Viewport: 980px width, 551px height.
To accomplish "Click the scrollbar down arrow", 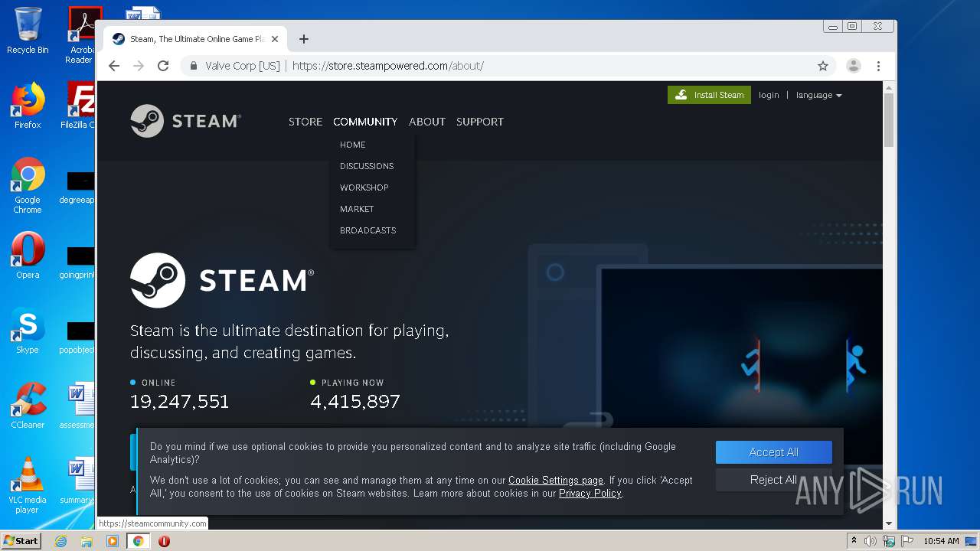I will pyautogui.click(x=889, y=524).
